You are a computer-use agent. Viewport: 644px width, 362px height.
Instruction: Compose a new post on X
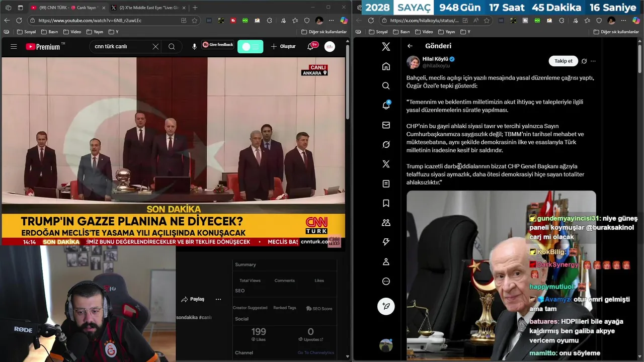click(386, 306)
